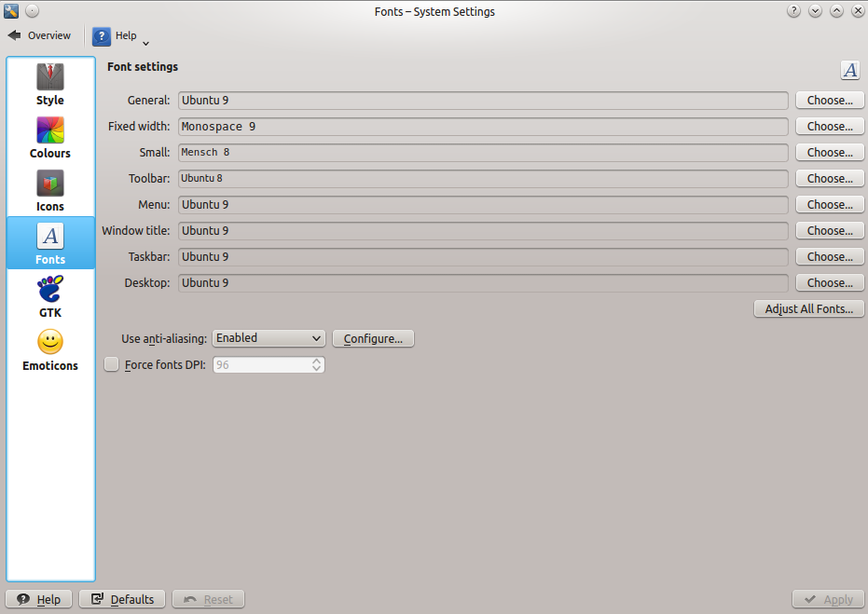Open the Use anti-aliasing dropdown
Image resolution: width=868 pixels, height=614 pixels.
[x=269, y=338]
